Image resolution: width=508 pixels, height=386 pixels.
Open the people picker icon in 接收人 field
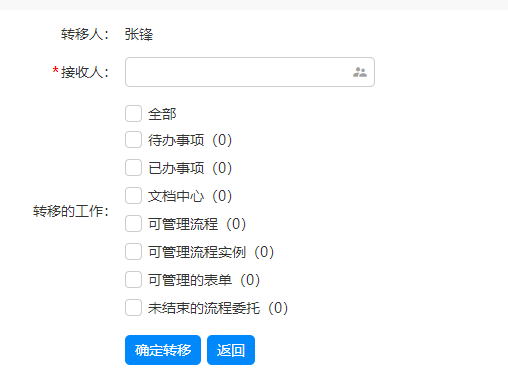click(360, 72)
